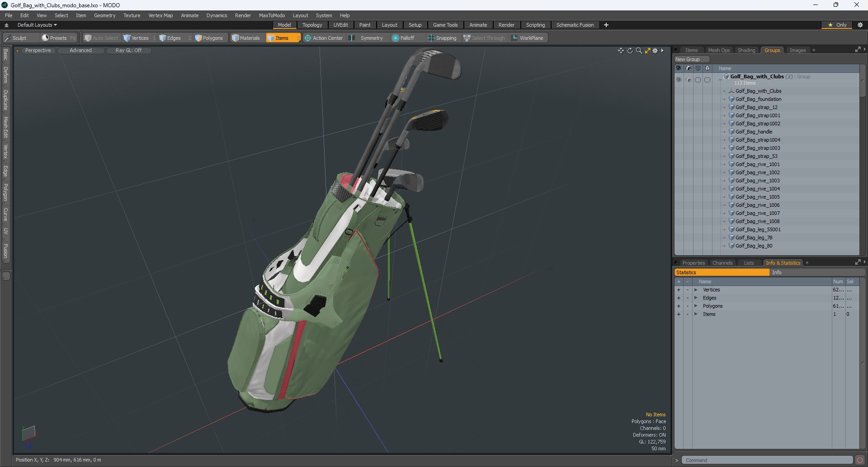Image resolution: width=868 pixels, height=467 pixels.
Task: Select Golf_Bag_leg_78 in the group list
Action: coord(754,238)
